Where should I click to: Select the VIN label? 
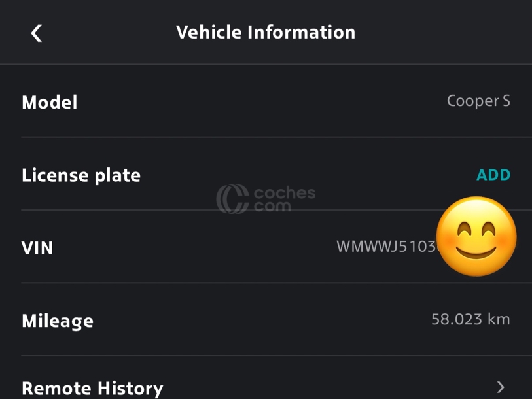(37, 248)
